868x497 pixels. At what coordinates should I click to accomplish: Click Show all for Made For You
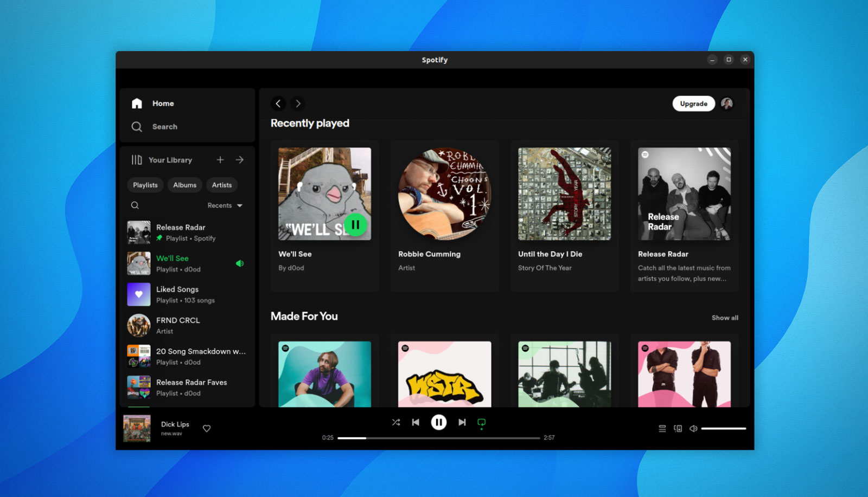pos(725,318)
